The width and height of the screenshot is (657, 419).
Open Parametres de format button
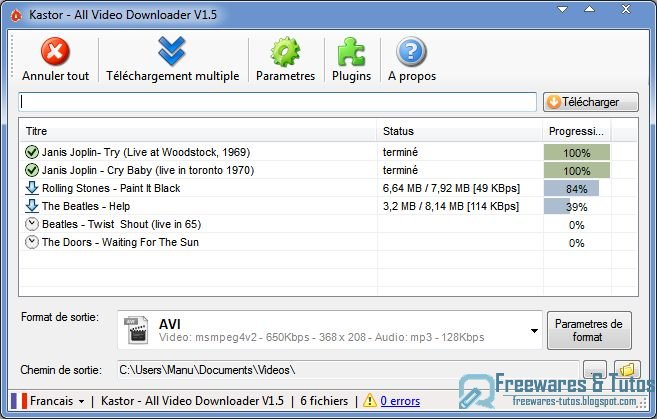click(x=589, y=330)
